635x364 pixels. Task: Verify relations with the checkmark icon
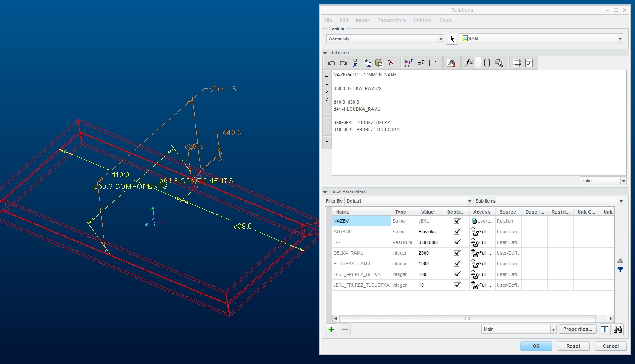tap(529, 63)
